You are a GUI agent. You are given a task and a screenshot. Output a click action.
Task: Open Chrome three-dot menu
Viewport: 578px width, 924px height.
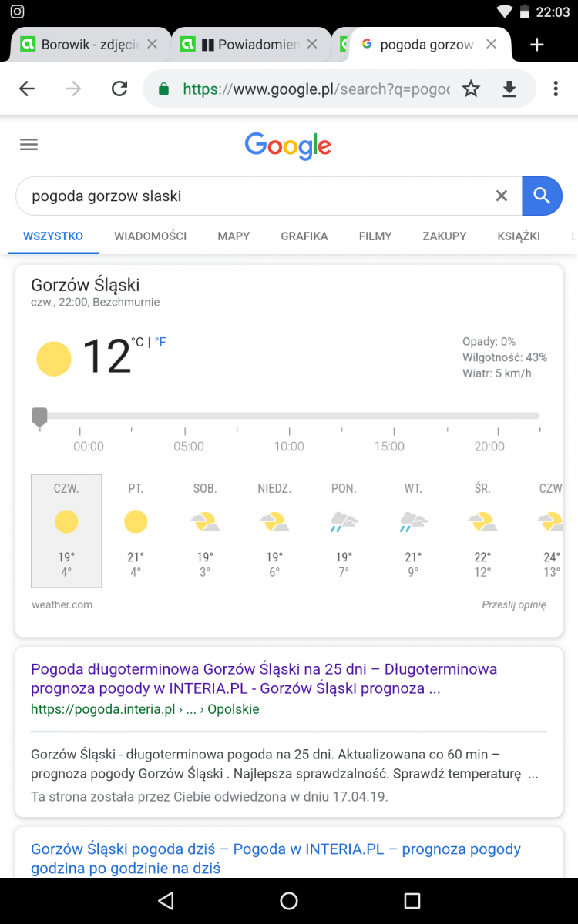point(556,89)
